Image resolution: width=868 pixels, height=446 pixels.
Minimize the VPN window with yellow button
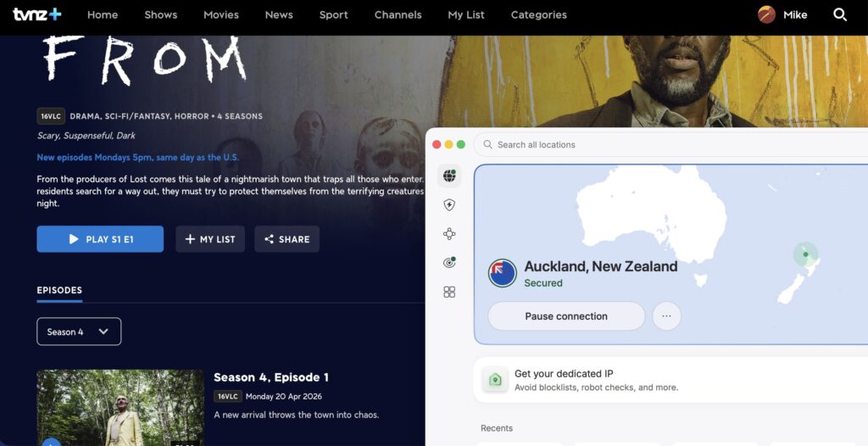(448, 145)
